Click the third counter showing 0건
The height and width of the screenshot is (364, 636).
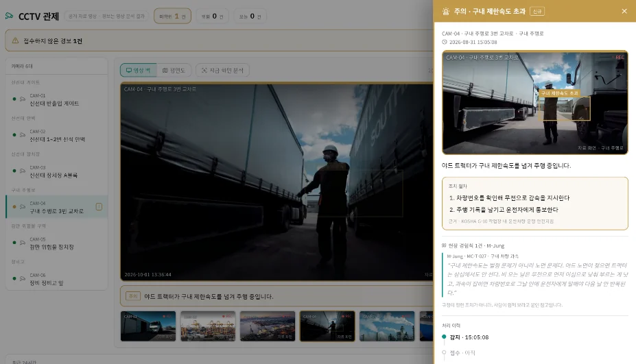(250, 16)
